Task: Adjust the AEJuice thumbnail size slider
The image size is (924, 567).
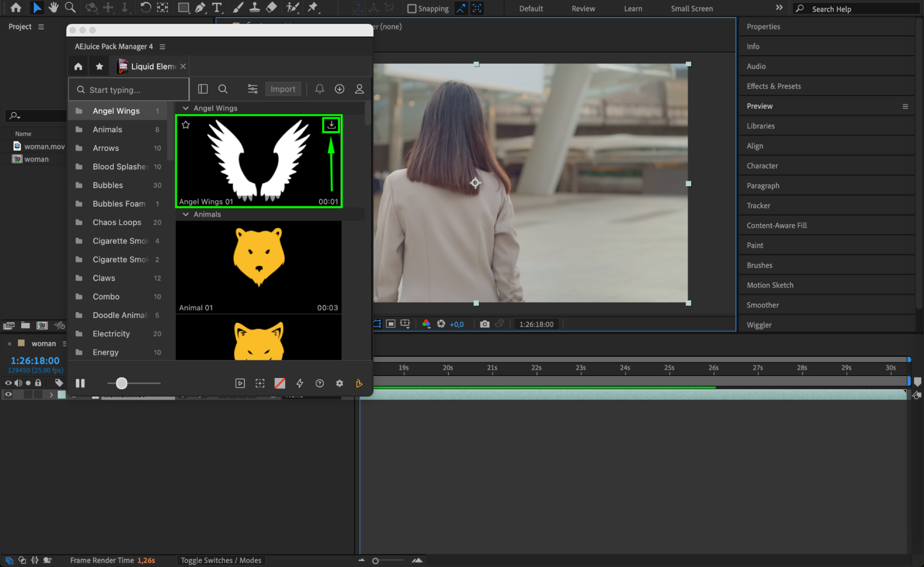Action: pyautogui.click(x=122, y=383)
